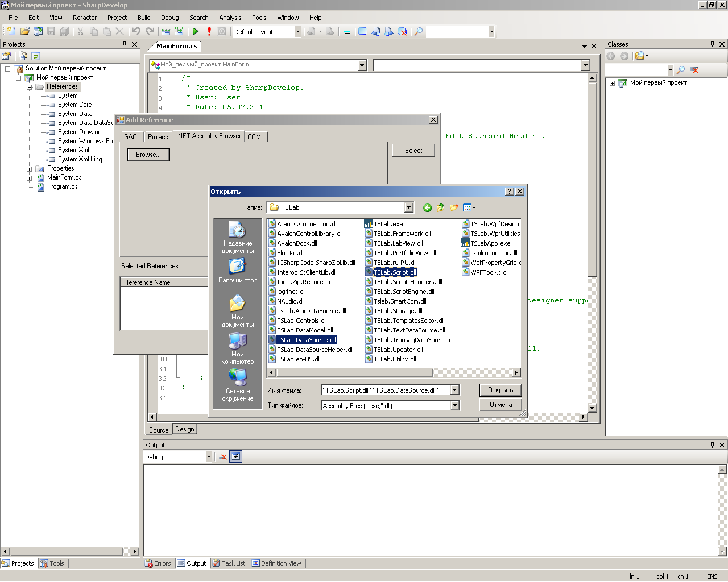728x582 pixels.
Task: Click the Открыть button
Action: pyautogui.click(x=500, y=390)
